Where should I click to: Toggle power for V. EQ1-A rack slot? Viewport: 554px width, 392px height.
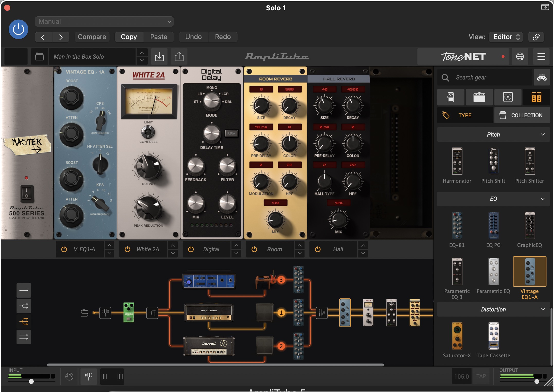click(x=64, y=249)
